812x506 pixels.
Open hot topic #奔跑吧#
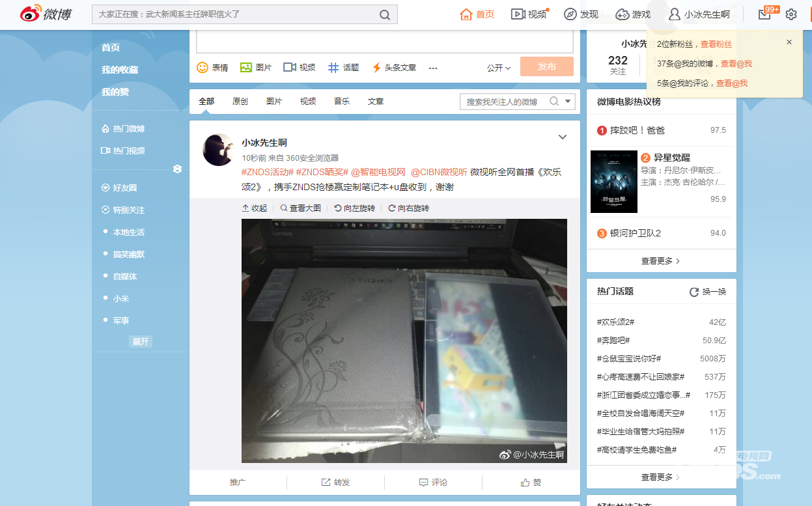click(x=613, y=341)
